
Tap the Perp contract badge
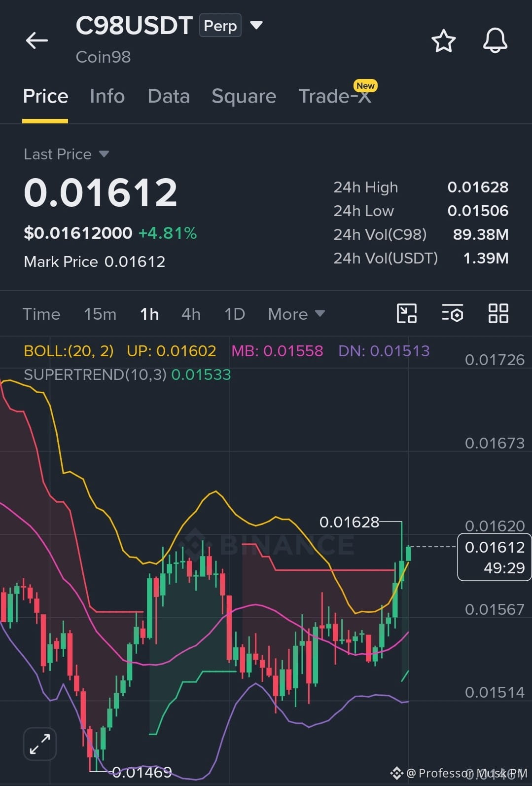(x=220, y=25)
